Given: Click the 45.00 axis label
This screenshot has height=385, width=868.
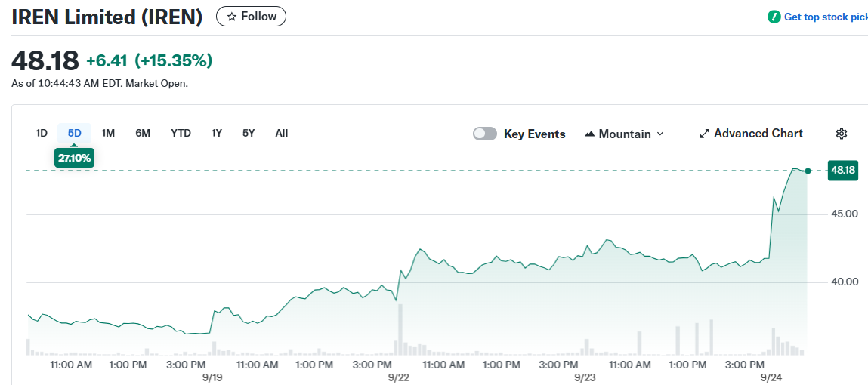Looking at the screenshot, I should click(x=844, y=214).
